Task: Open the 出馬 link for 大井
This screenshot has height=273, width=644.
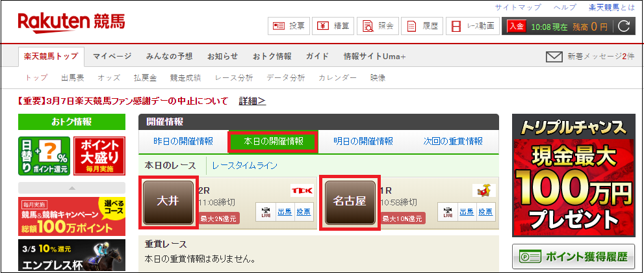Action: (x=284, y=212)
